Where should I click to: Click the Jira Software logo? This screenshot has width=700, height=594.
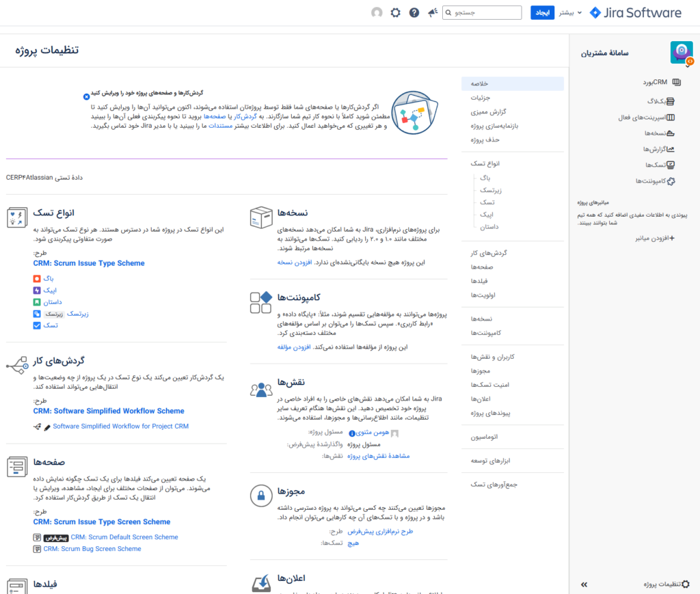click(635, 12)
